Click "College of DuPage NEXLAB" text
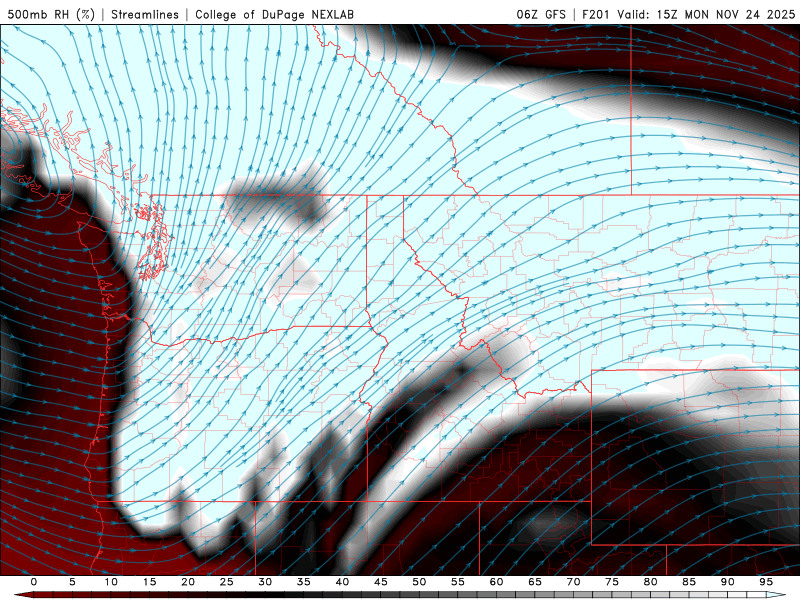 pyautogui.click(x=274, y=14)
